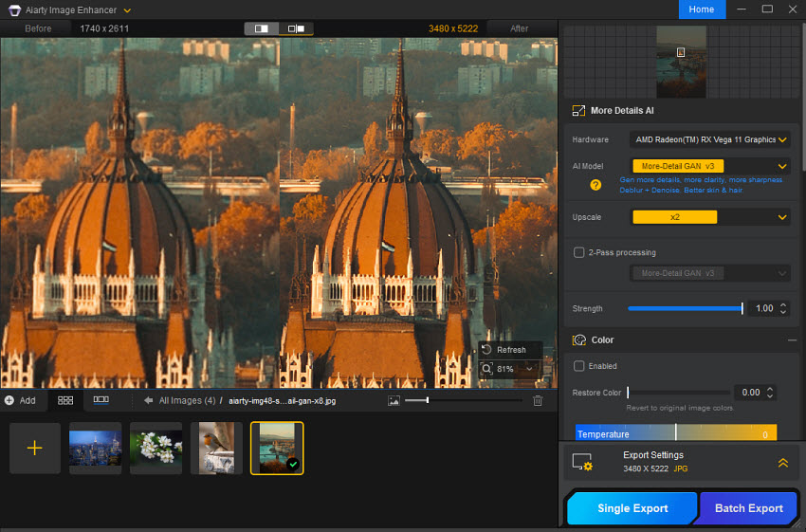The image size is (806, 532).
Task: Click the Color section palette icon
Action: pos(579,339)
